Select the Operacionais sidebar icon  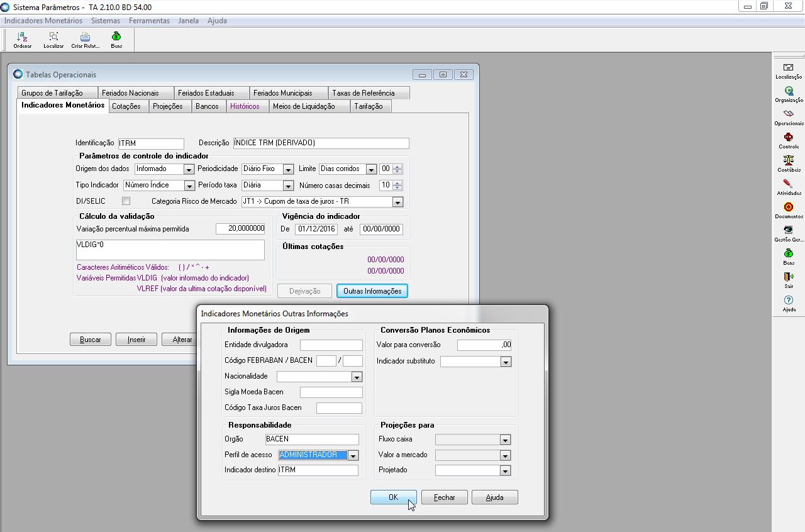tap(789, 118)
